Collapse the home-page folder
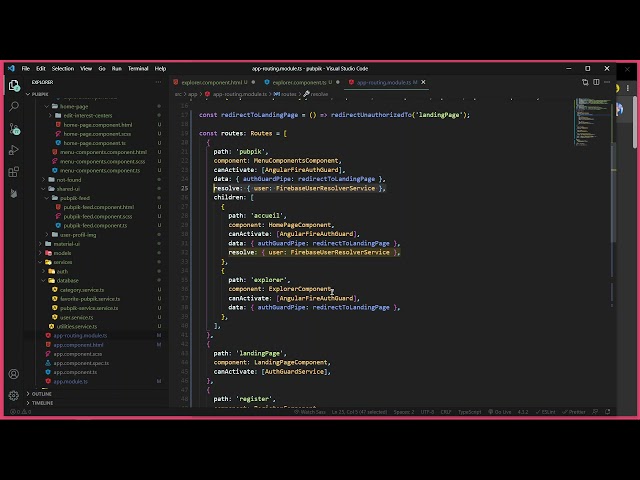 click(73, 107)
